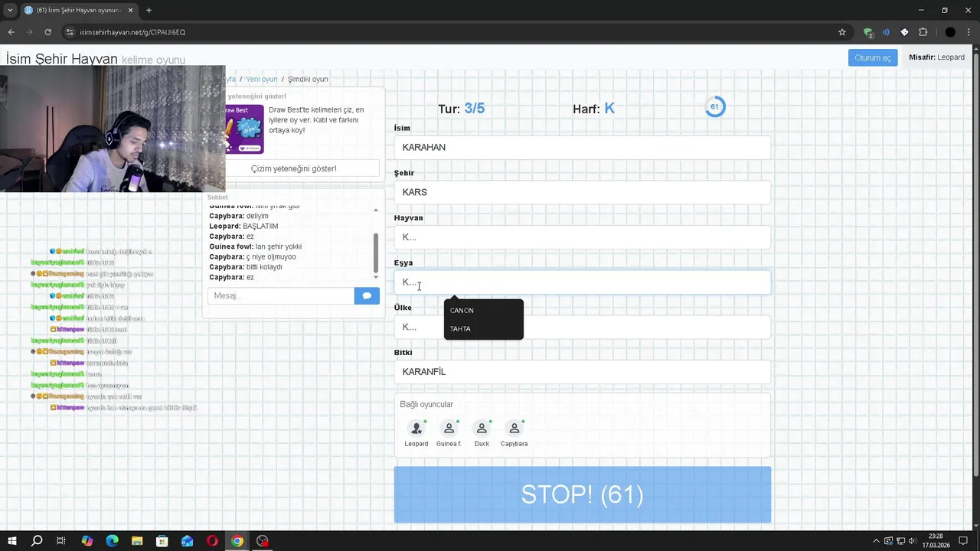Image resolution: width=980 pixels, height=551 pixels.
Task: Go back to previous page
Action: coord(11,32)
